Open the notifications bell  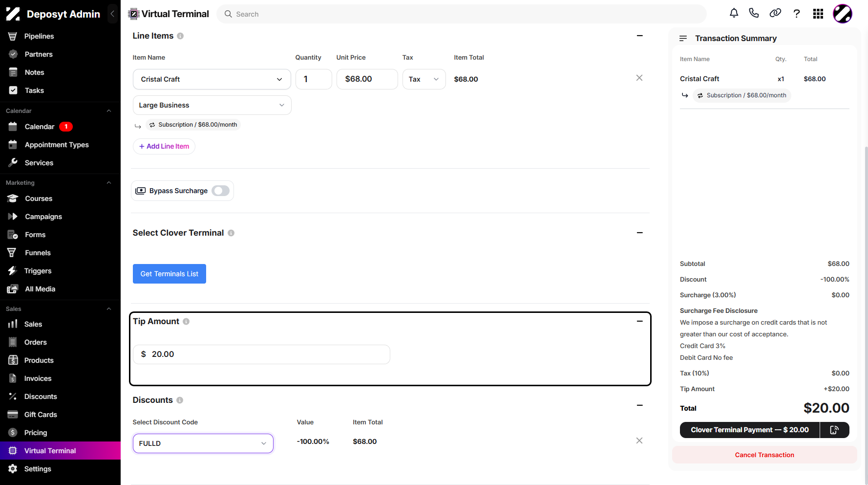tap(734, 14)
